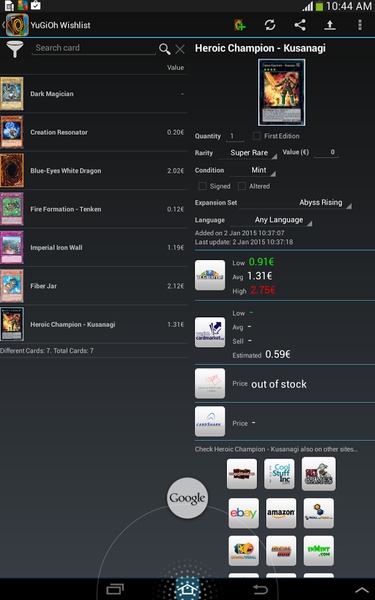Tap the YuGiOh Wishlist app icon
This screenshot has height=600, width=375.
coord(17,25)
